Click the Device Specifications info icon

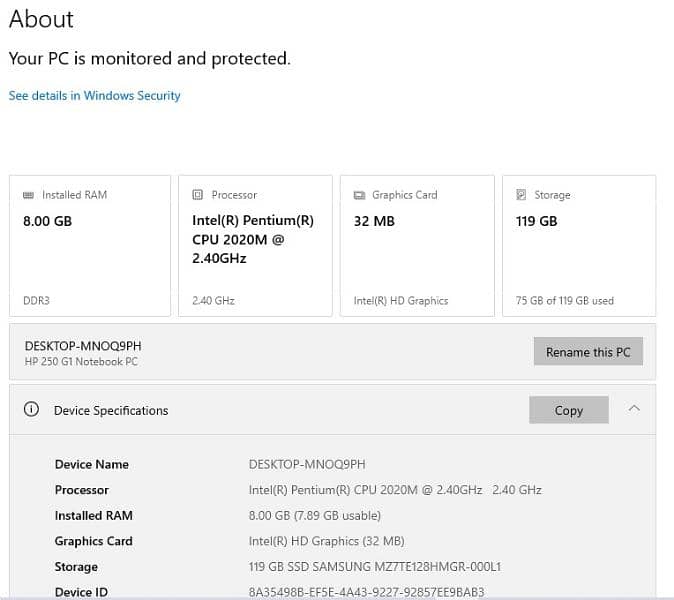(x=31, y=409)
